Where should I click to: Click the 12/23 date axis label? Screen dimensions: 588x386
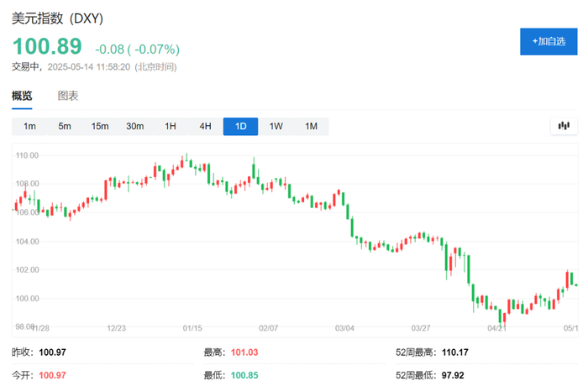click(x=116, y=328)
